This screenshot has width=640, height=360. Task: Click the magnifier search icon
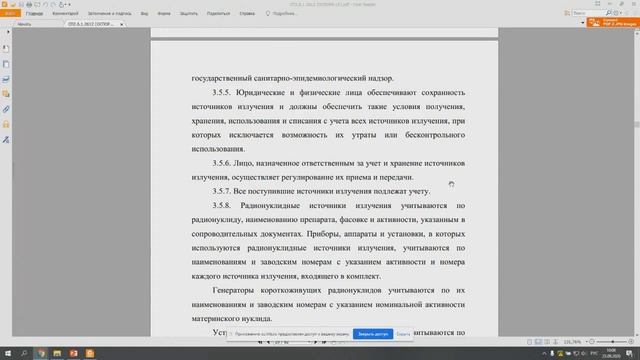coord(608,13)
